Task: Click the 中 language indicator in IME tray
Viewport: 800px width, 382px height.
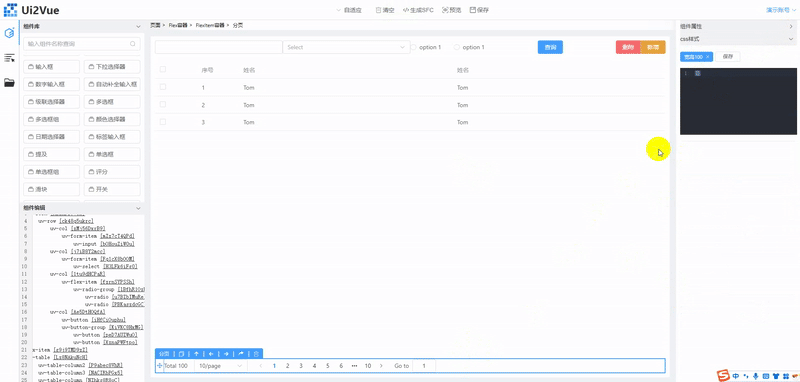Action: pyautogui.click(x=736, y=376)
